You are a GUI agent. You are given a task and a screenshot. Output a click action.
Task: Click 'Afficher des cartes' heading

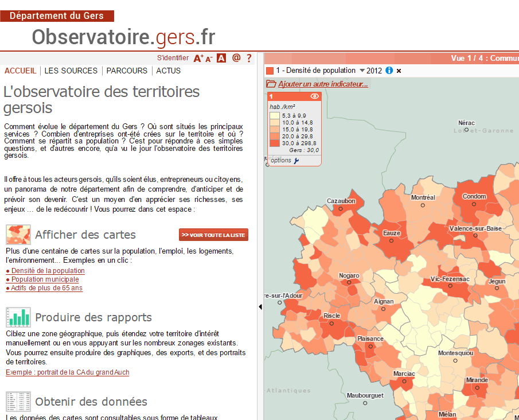85,235
